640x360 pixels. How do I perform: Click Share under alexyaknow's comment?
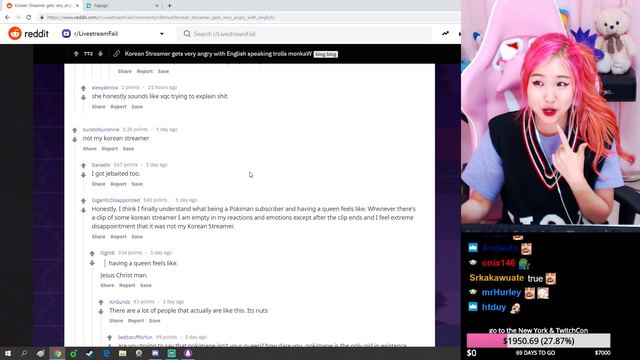click(98, 107)
